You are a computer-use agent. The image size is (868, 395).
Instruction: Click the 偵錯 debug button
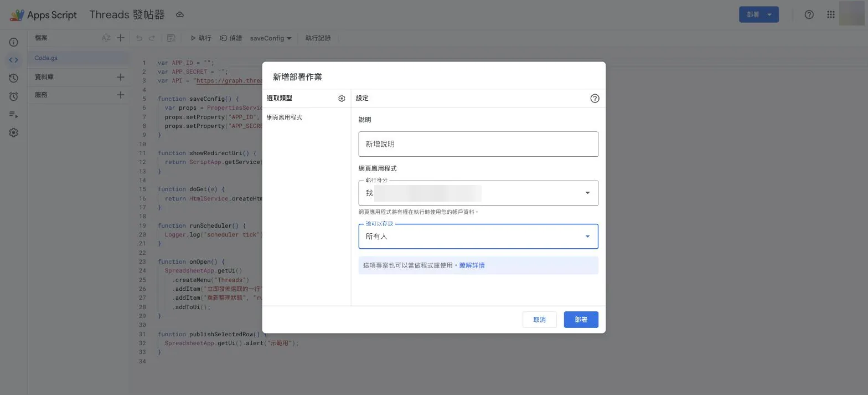pos(231,38)
